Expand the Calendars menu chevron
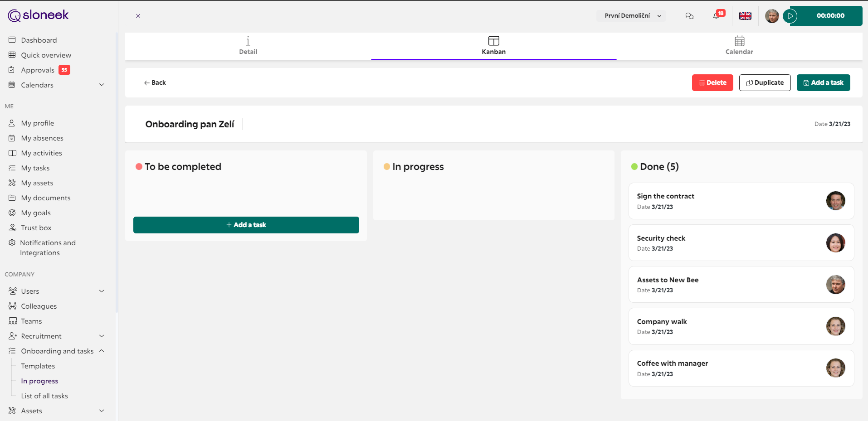 click(x=102, y=85)
